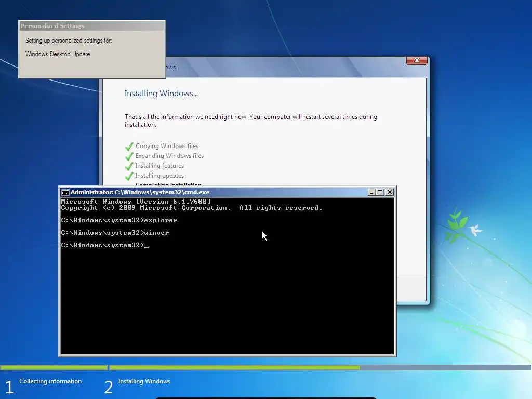This screenshot has width=532, height=399.
Task: Click the cmd.exe title bar text
Action: click(140, 192)
